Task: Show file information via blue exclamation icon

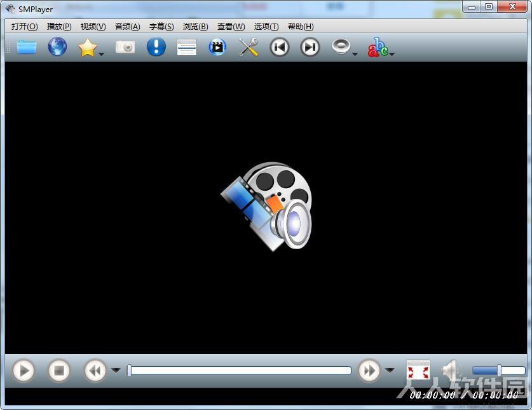Action: 156,47
